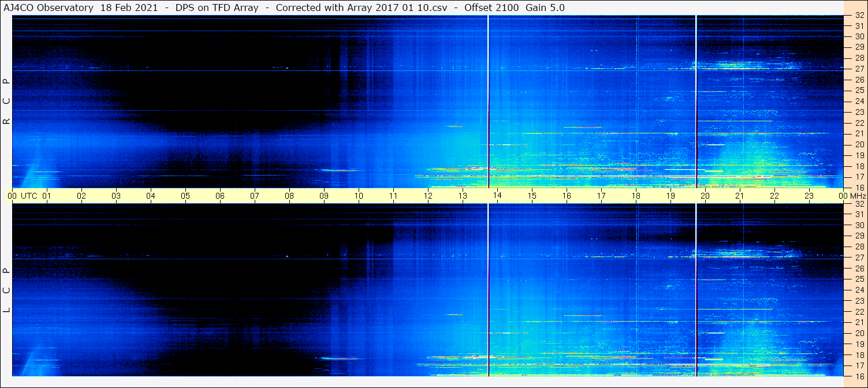Viewport: 868px width, 388px height.
Task: Click hour "23" on the time axis
Action: [809, 196]
